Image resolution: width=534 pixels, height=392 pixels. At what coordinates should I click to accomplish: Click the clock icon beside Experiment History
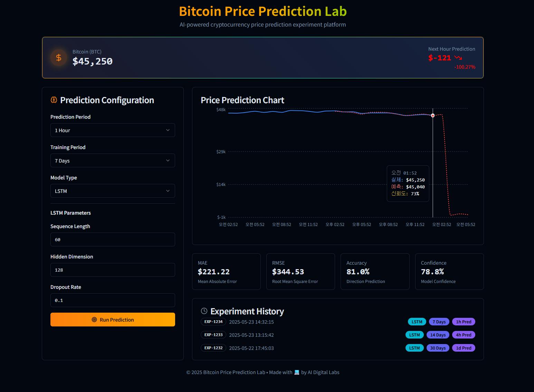[x=204, y=311]
